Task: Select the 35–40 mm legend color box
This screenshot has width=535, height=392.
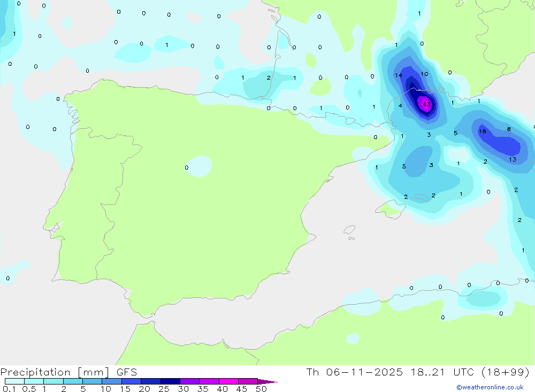Action: click(209, 381)
